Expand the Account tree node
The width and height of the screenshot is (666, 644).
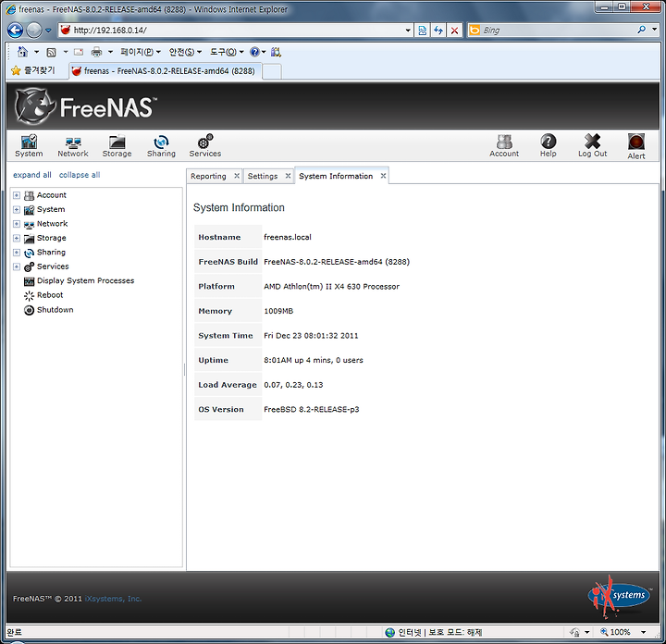[17, 195]
